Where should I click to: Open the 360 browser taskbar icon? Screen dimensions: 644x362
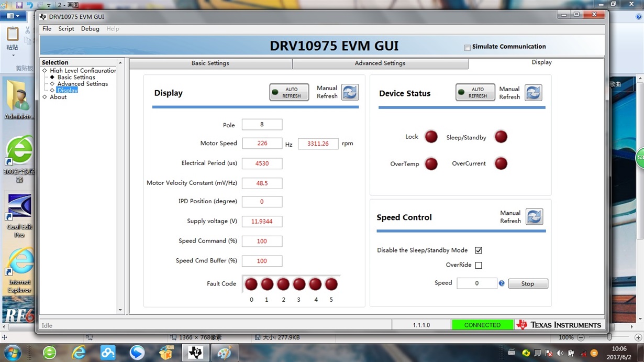pyautogui.click(x=50, y=353)
